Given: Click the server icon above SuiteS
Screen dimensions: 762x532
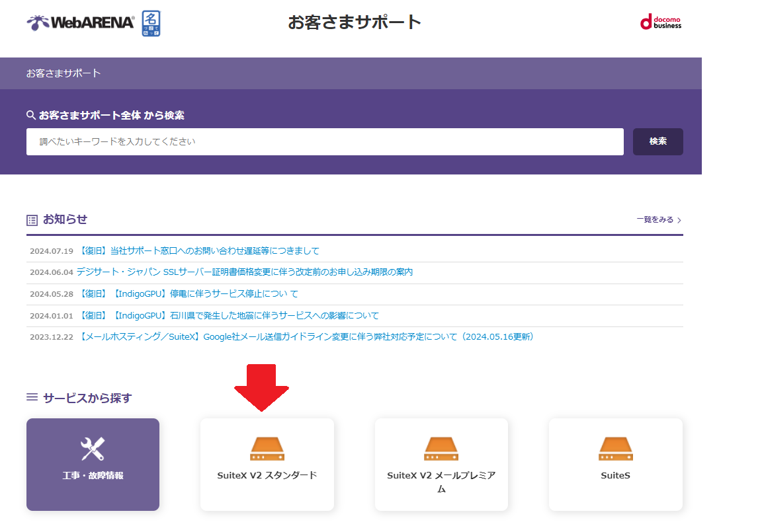Looking at the screenshot, I should pos(616,449).
